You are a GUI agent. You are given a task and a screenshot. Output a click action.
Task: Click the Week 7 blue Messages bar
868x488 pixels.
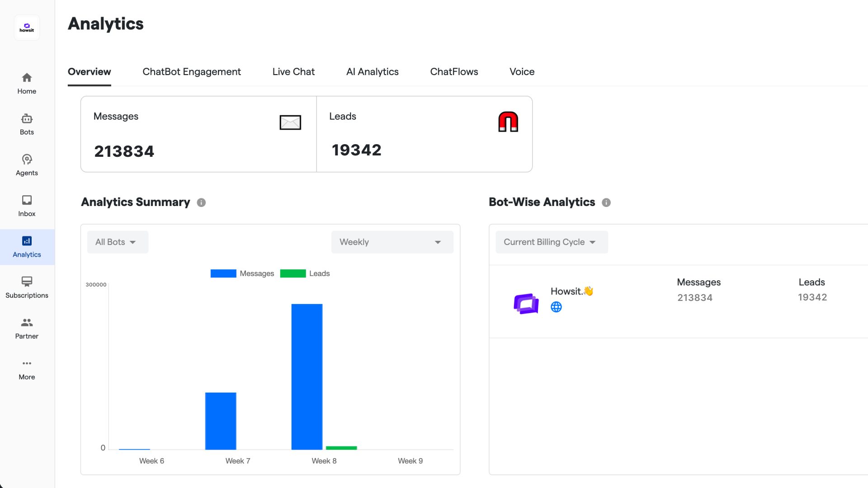click(221, 421)
